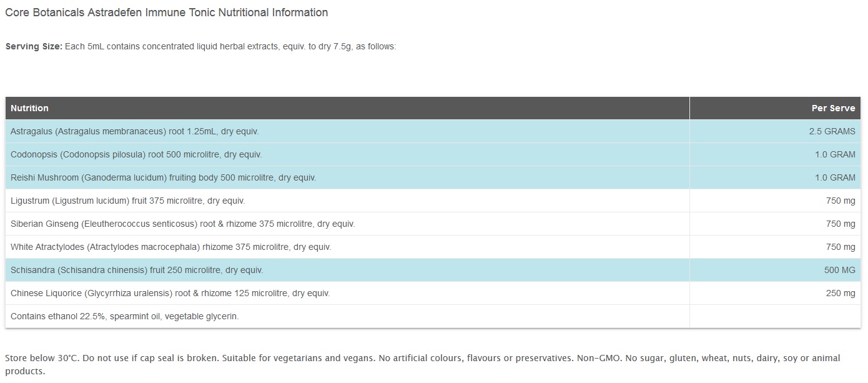The image size is (868, 383).
Task: Select the Siberian Ginseng row text
Action: (x=183, y=224)
